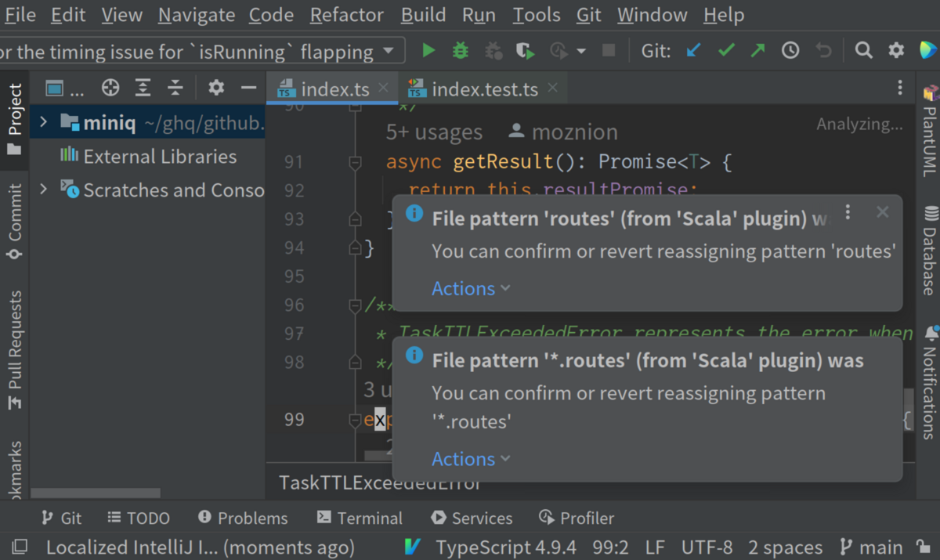Open the Tools menu
This screenshot has height=560, width=940.
537,15
